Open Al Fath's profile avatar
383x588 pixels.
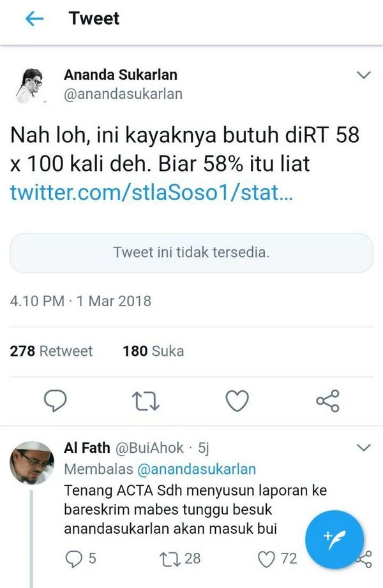(32, 463)
